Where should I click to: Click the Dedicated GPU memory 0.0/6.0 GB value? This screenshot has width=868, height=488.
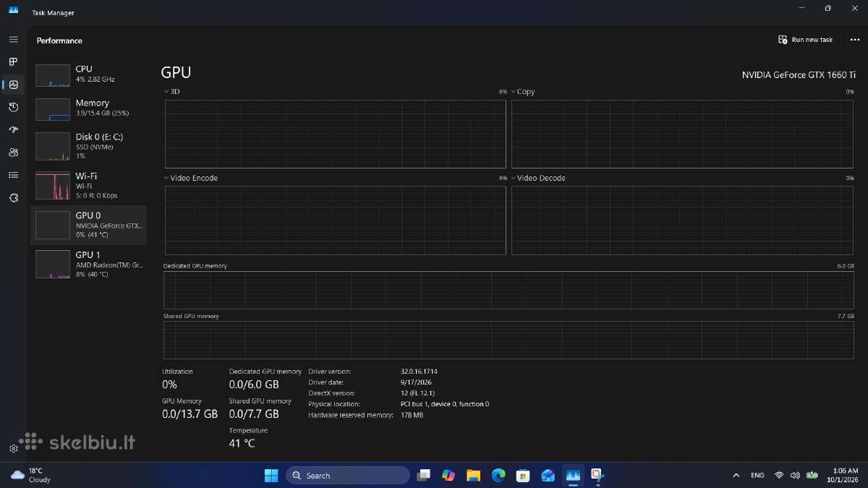coord(254,385)
